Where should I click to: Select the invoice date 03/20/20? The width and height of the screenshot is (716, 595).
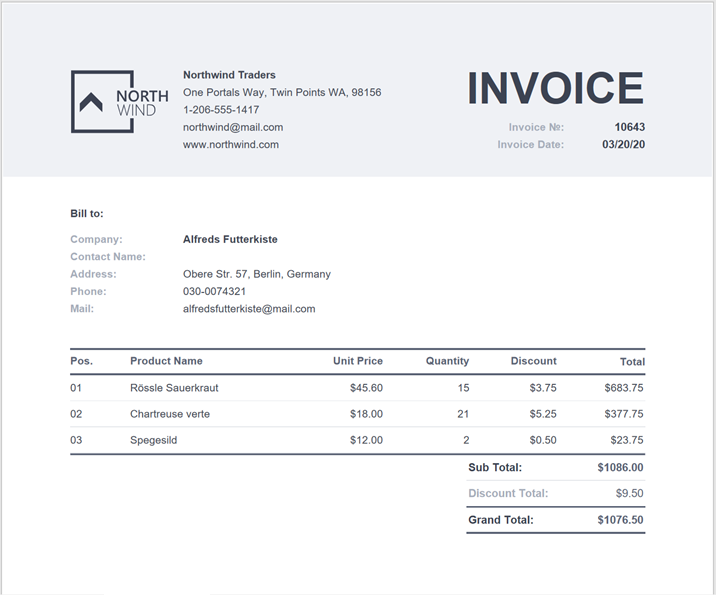click(x=623, y=144)
